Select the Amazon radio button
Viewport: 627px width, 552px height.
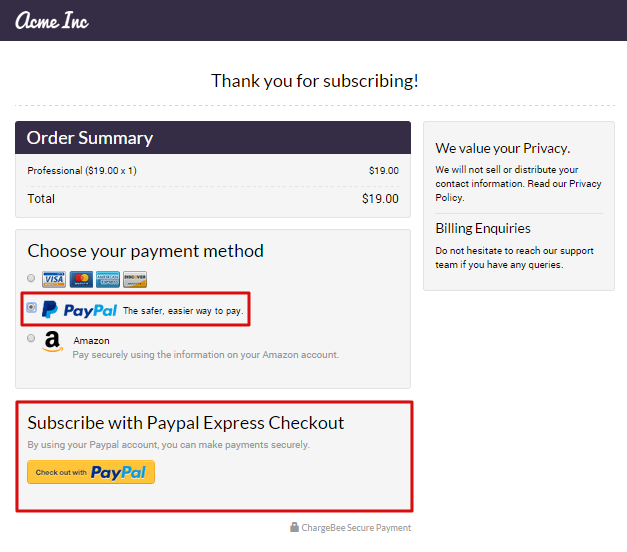(x=31, y=338)
